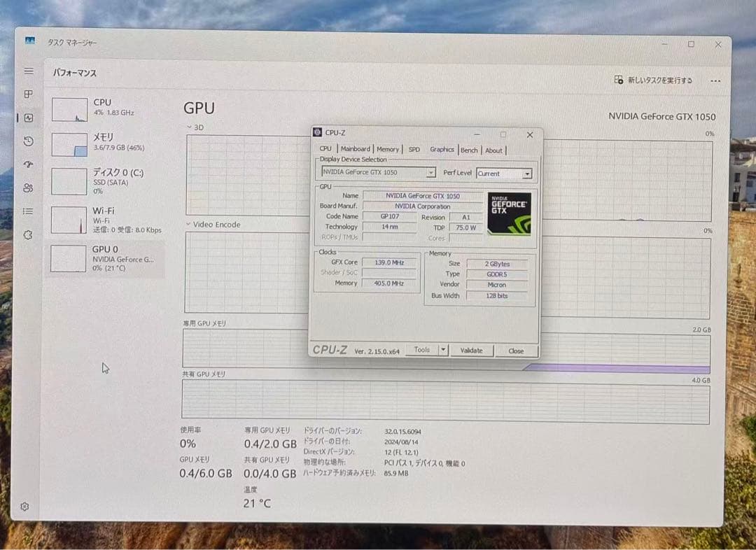756x550 pixels.
Task: Open Users page icon in sidebar
Action: pyautogui.click(x=29, y=188)
